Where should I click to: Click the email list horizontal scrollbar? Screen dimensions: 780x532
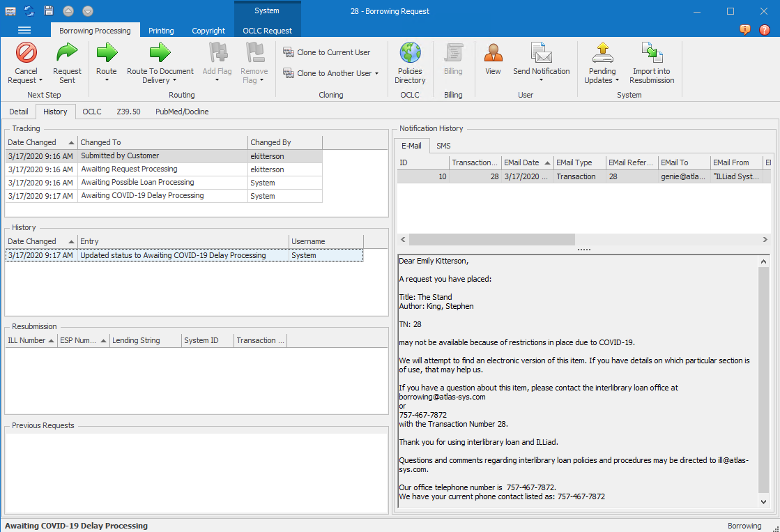492,239
